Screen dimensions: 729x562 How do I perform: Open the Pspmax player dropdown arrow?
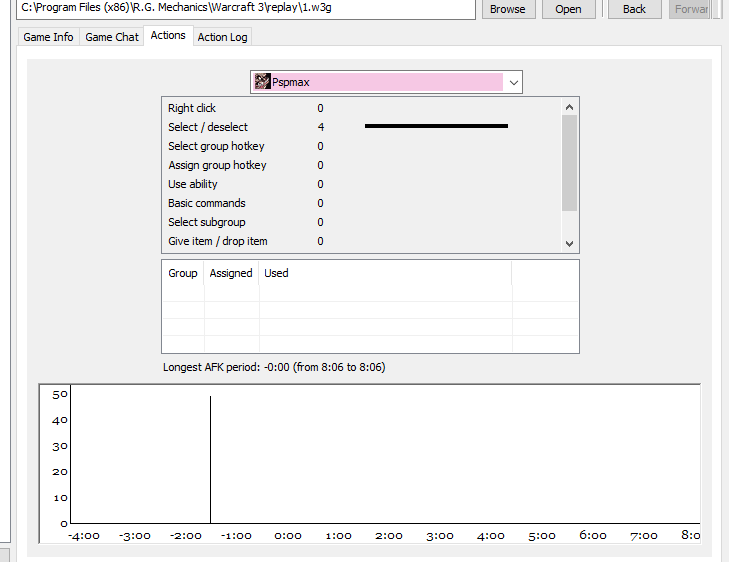pyautogui.click(x=513, y=82)
